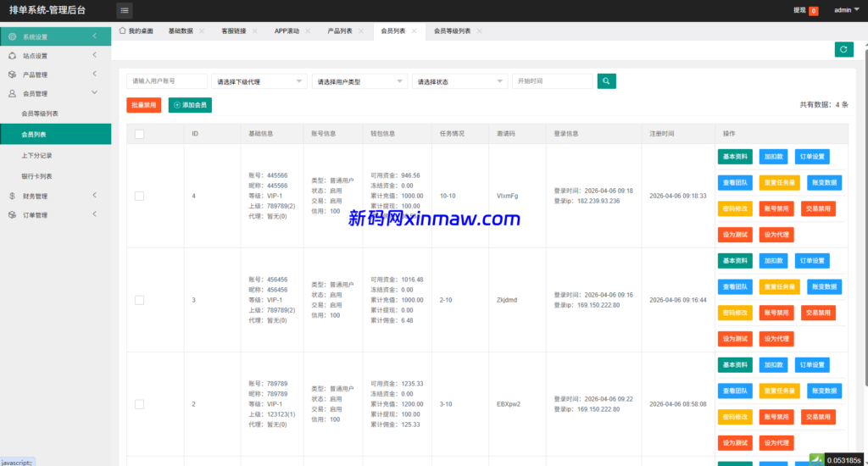Close the 会员列表 tab
This screenshot has height=466, width=868.
[x=414, y=31]
